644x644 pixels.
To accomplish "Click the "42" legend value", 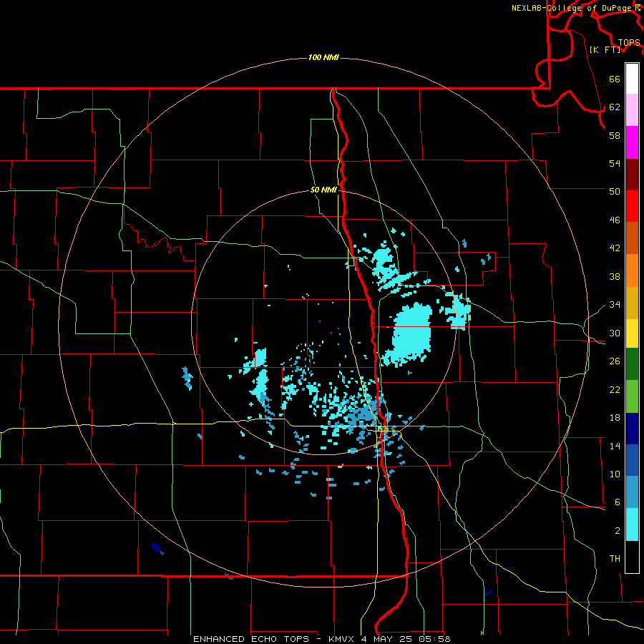I will click(x=615, y=248).
